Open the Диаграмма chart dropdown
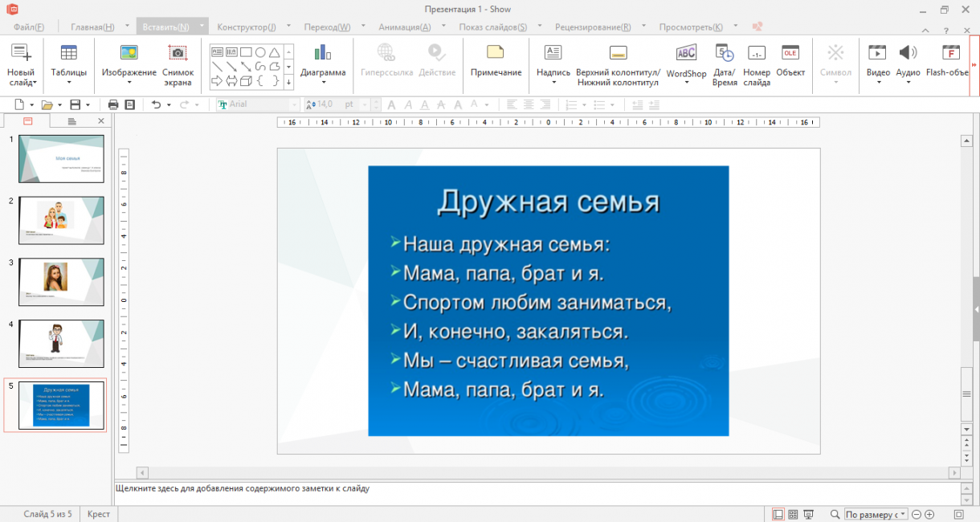 (x=323, y=81)
